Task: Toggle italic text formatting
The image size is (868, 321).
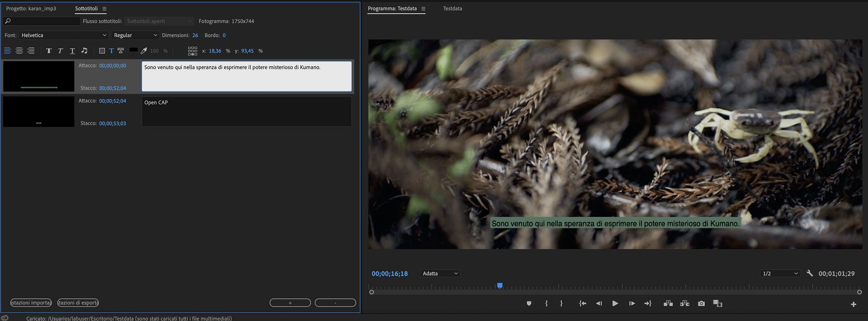Action: 60,51
